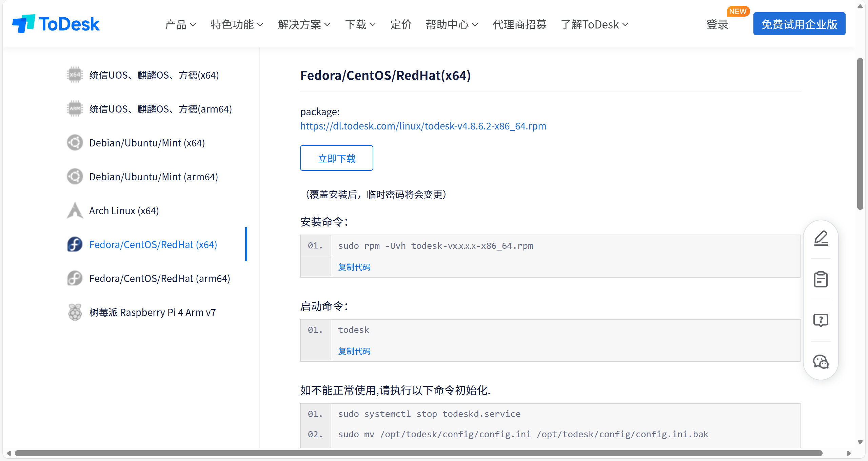Expand the 下载 dropdown in the navbar
The width and height of the screenshot is (868, 461).
(360, 24)
